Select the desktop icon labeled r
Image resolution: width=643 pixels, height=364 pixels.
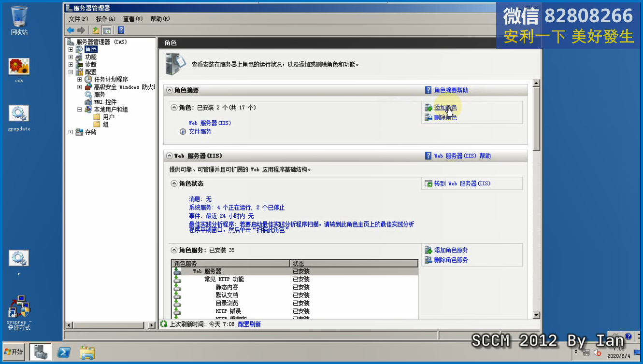tap(19, 263)
